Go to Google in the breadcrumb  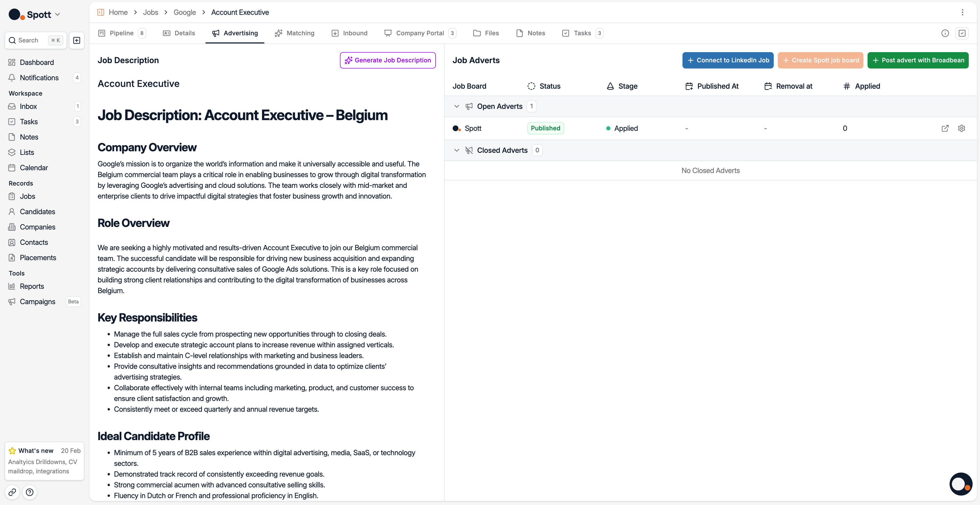click(185, 12)
